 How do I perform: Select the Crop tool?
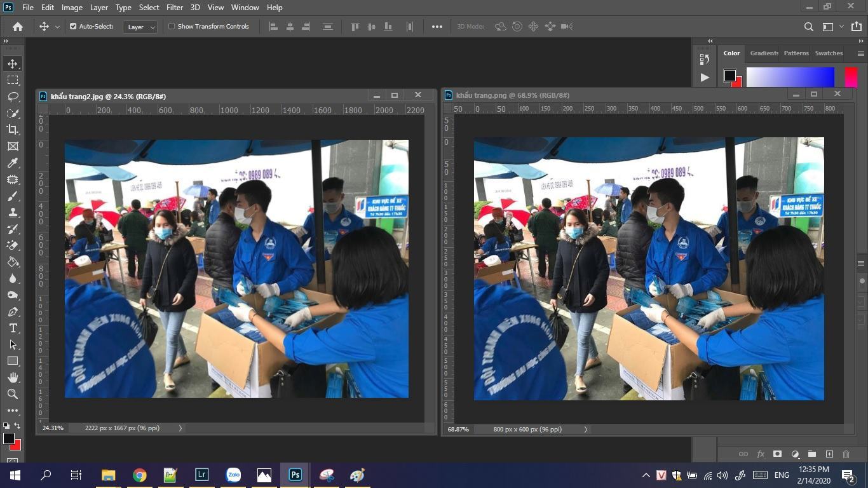click(13, 130)
